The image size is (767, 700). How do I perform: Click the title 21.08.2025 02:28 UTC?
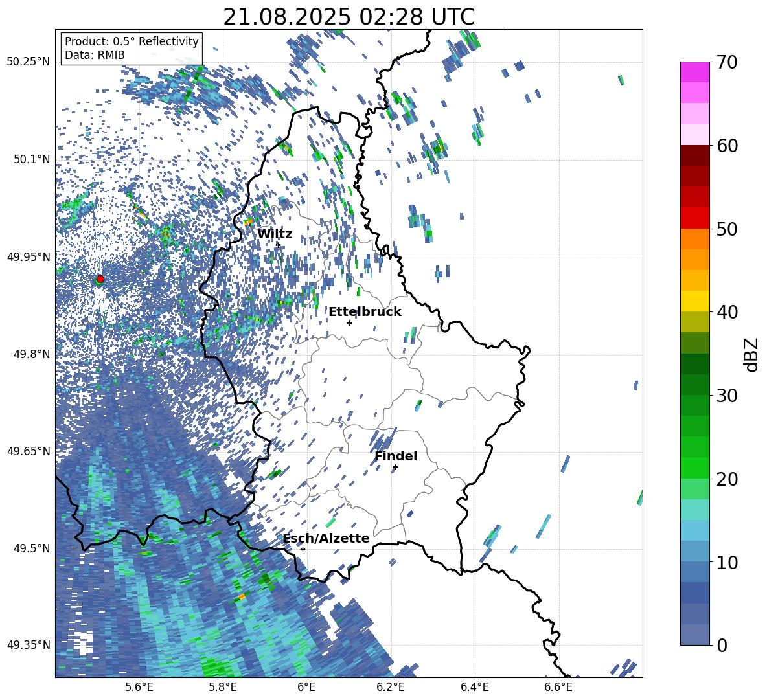pos(349,17)
